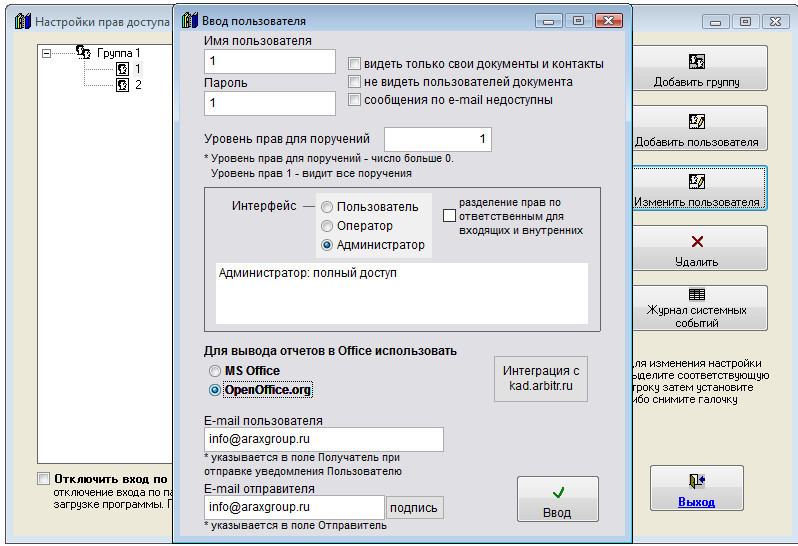
Task: Choose MS Office for reports
Action: (215, 371)
